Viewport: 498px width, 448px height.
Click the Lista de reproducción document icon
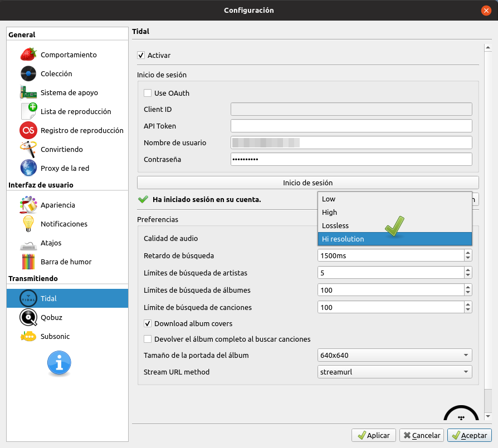pos(28,111)
